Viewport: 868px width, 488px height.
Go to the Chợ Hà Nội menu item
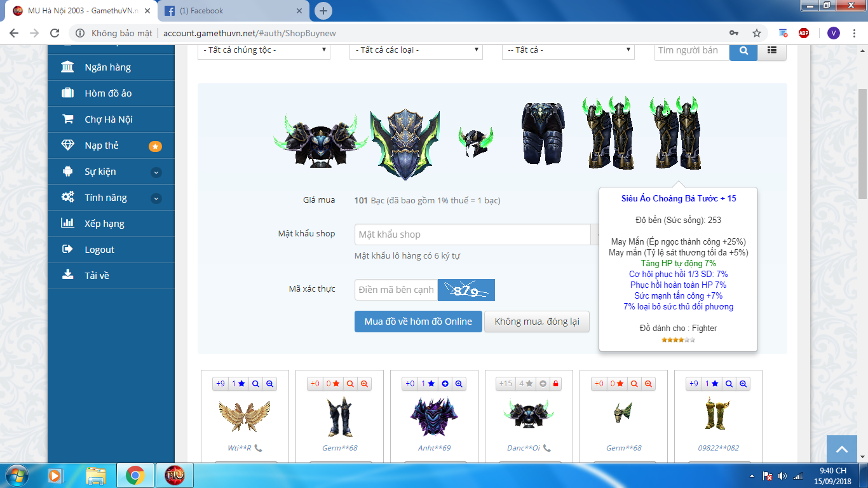(x=111, y=119)
